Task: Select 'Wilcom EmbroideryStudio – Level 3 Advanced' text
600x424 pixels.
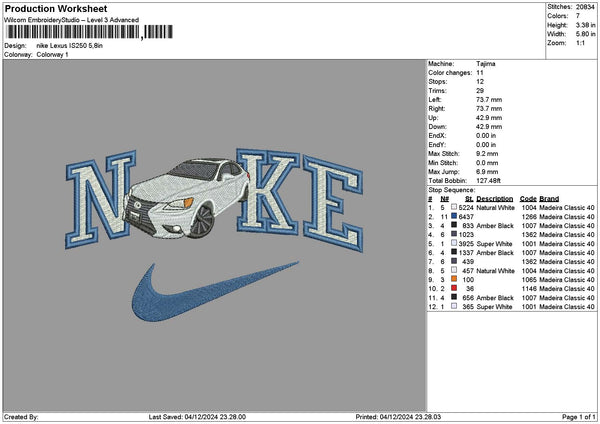Action: [x=72, y=20]
